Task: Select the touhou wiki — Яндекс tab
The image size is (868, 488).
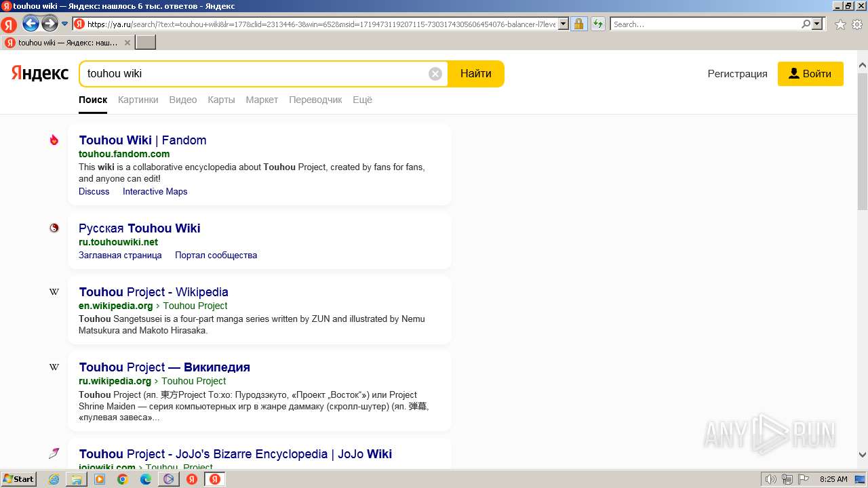Action: [x=66, y=43]
